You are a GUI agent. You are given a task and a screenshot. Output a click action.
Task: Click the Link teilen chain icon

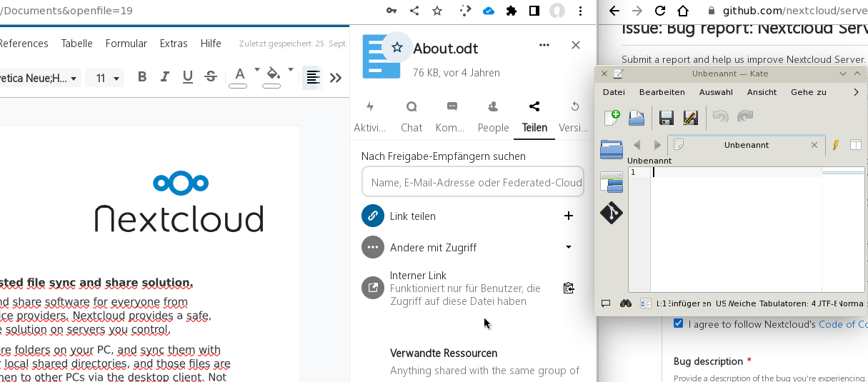coord(373,216)
